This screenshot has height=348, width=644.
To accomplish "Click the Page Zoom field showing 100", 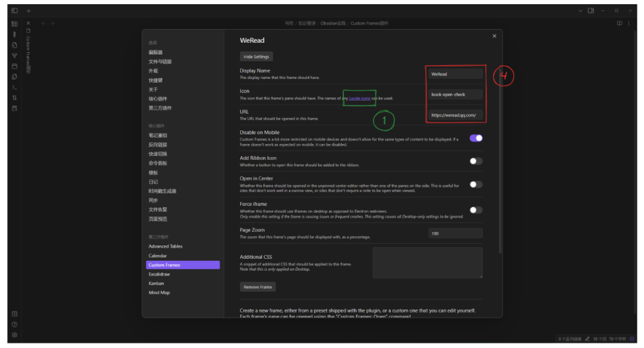I will point(456,233).
